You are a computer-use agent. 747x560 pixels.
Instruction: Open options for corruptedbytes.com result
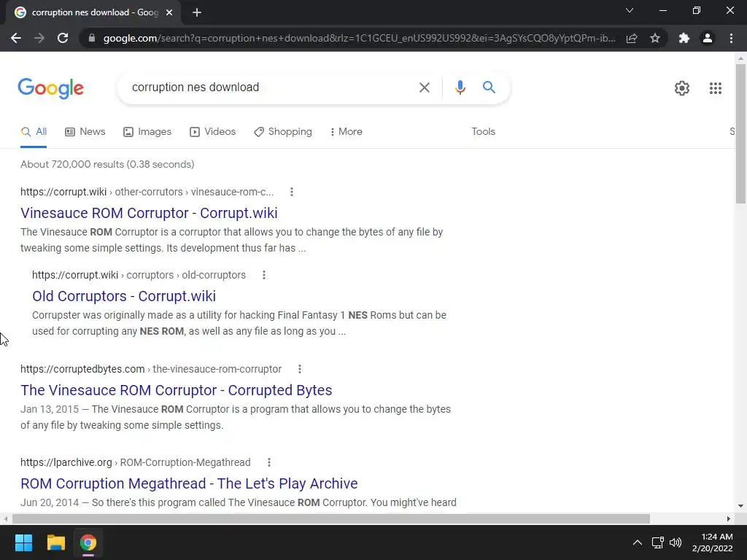300,369
